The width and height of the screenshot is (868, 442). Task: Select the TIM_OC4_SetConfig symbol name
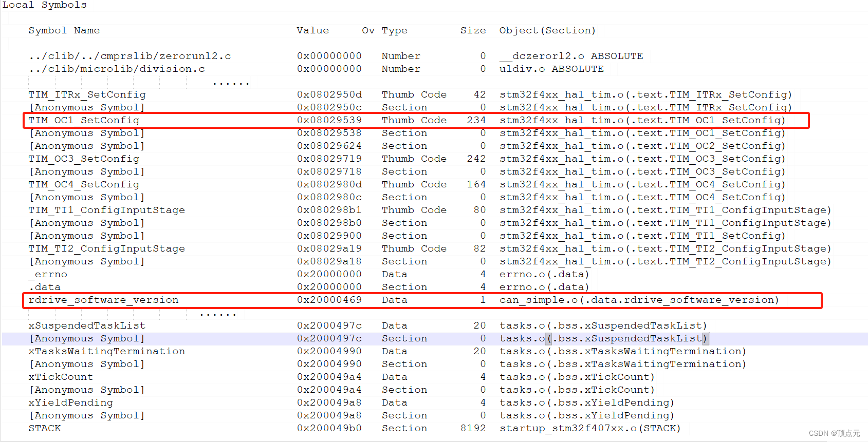84,184
